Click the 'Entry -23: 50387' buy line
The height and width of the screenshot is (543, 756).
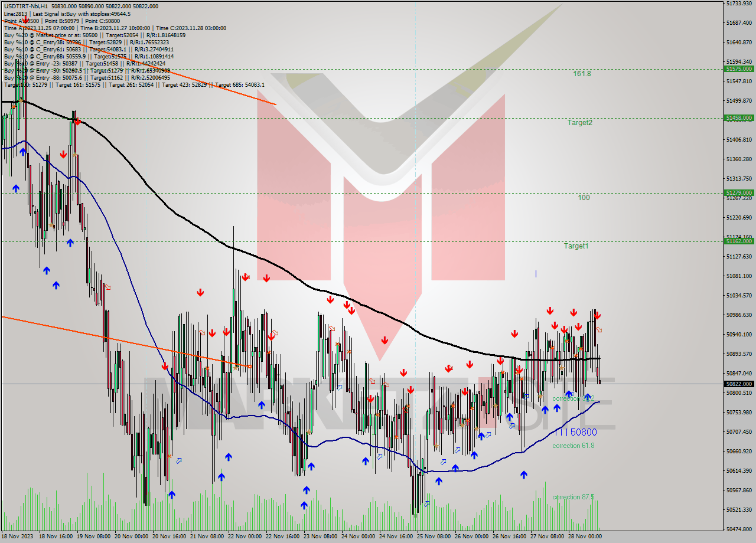click(84, 63)
